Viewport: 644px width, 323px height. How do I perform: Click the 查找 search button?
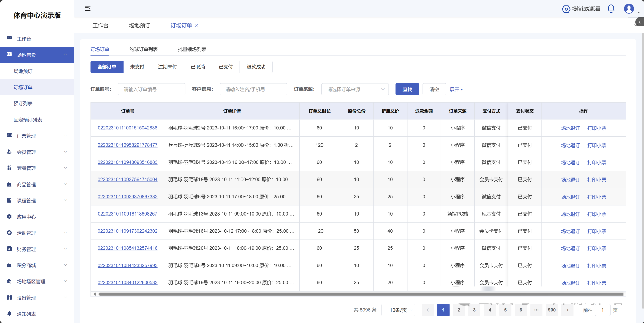(x=407, y=89)
